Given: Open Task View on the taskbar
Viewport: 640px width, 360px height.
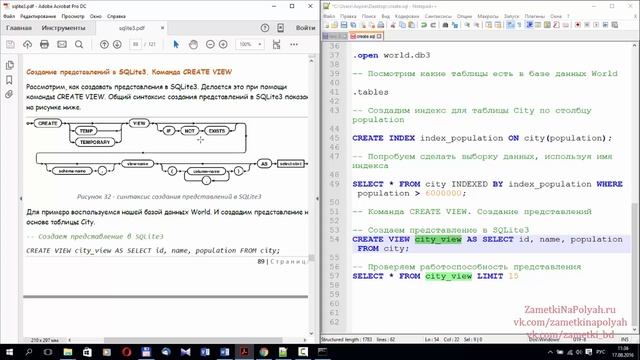Looking at the screenshot, I should coord(48,352).
